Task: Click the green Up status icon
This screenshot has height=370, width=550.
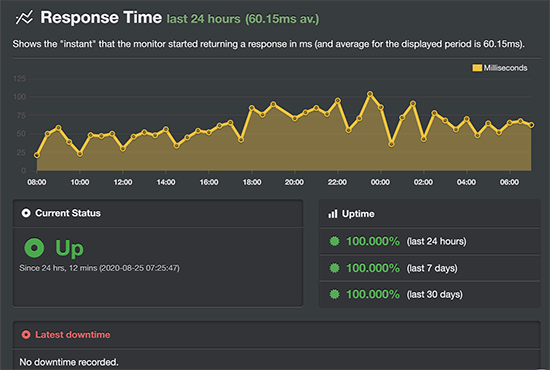Action: (34, 248)
